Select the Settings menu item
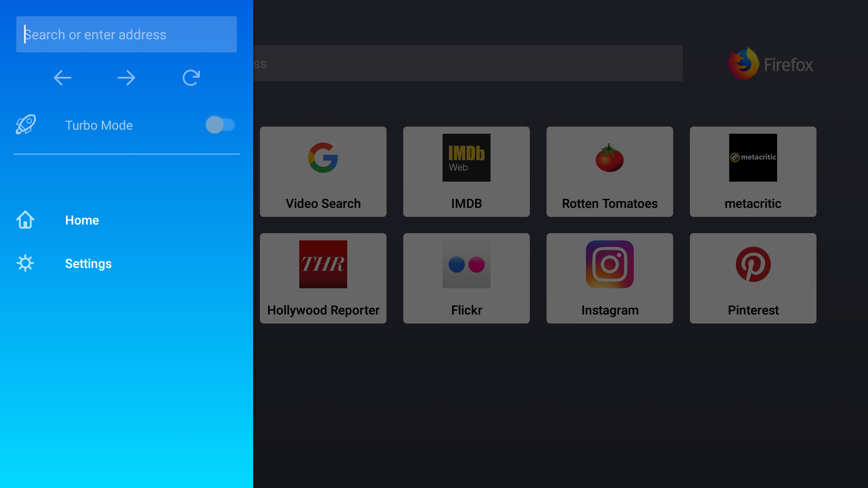This screenshot has width=868, height=488. pos(88,263)
